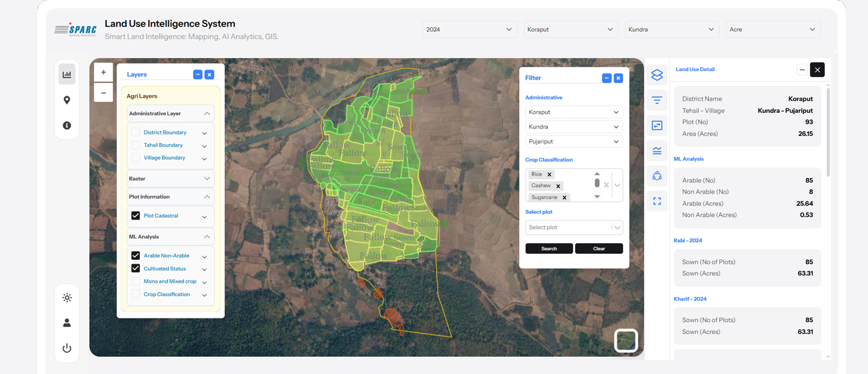The height and width of the screenshot is (374, 868).
Task: Remove the Sugarcane crop tag
Action: pos(565,197)
